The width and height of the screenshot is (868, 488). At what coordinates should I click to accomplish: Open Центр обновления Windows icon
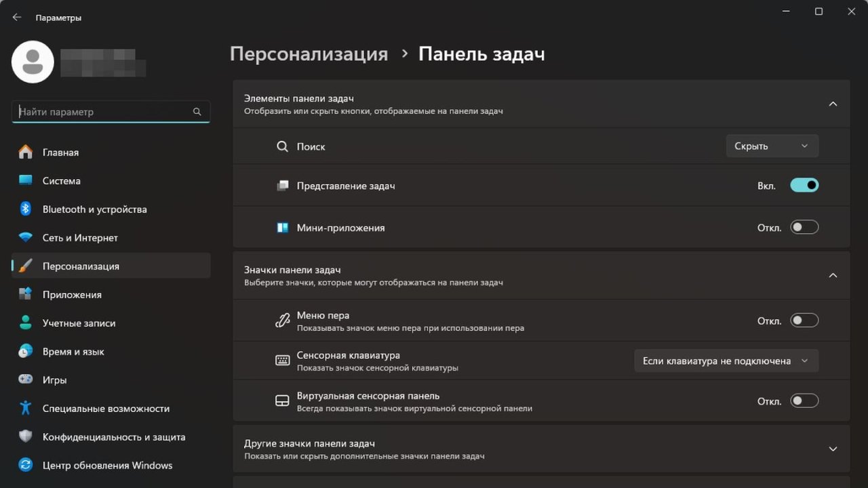(26, 465)
